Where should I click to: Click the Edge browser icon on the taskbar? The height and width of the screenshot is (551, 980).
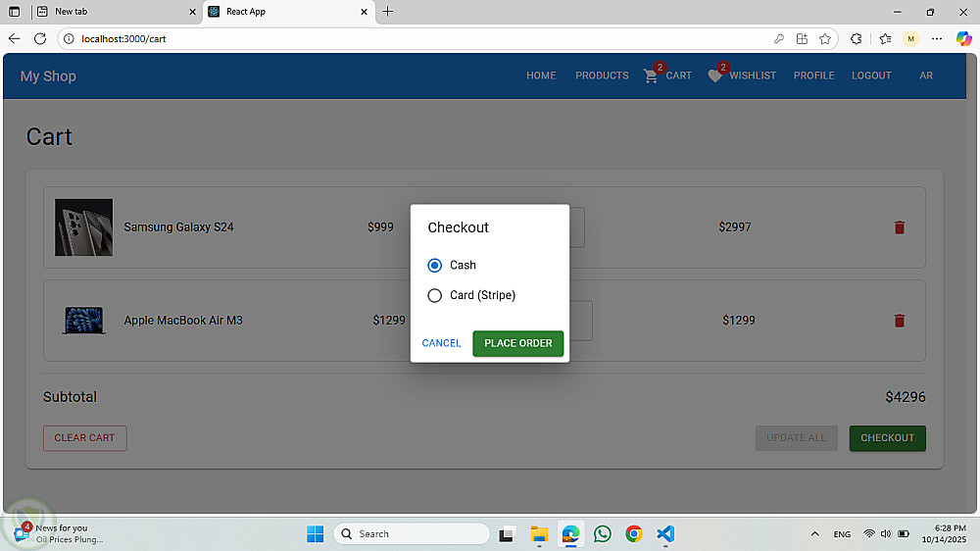(x=570, y=534)
